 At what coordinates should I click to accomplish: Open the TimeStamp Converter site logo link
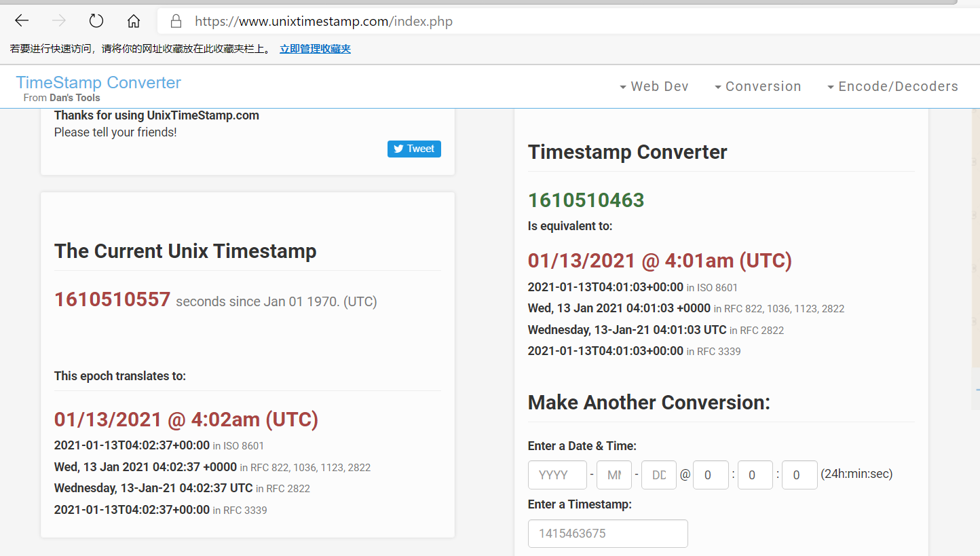(x=98, y=83)
